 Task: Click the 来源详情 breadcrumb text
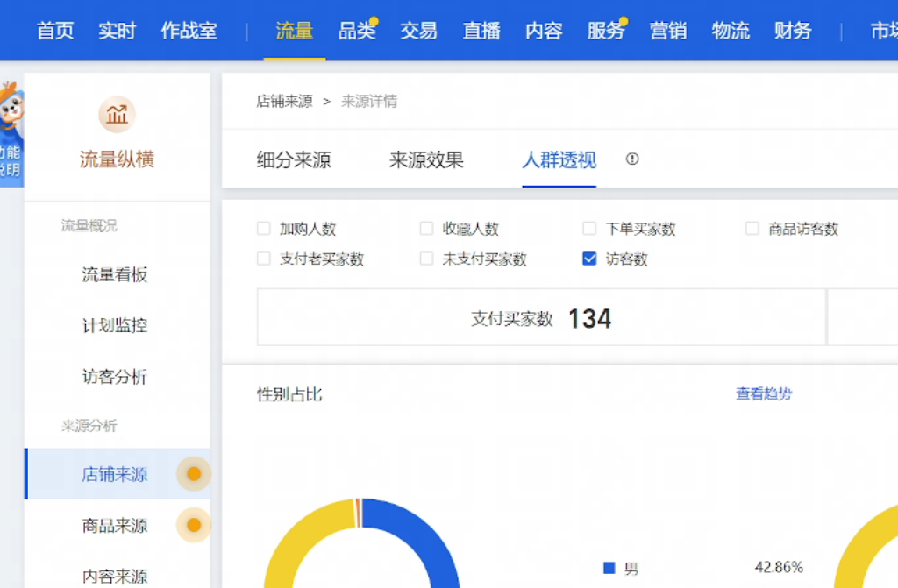(369, 102)
